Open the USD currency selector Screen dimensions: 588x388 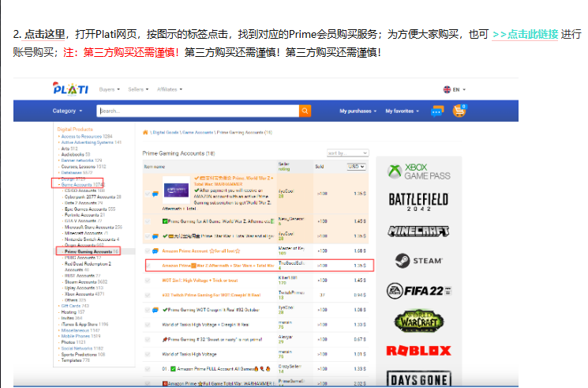pyautogui.click(x=356, y=167)
